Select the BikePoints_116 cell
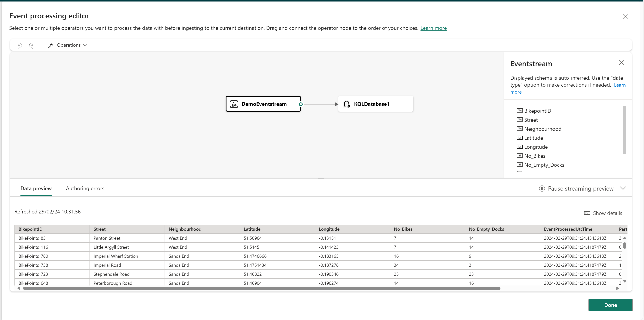This screenshot has height=320, width=644. [x=52, y=247]
